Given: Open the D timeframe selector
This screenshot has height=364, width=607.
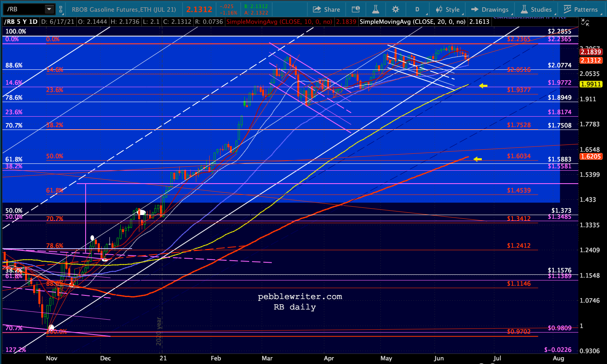Looking at the screenshot, I should click(417, 9).
